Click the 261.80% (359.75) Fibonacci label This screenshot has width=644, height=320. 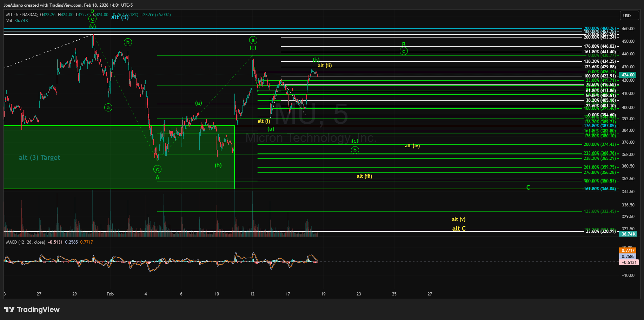pyautogui.click(x=600, y=167)
